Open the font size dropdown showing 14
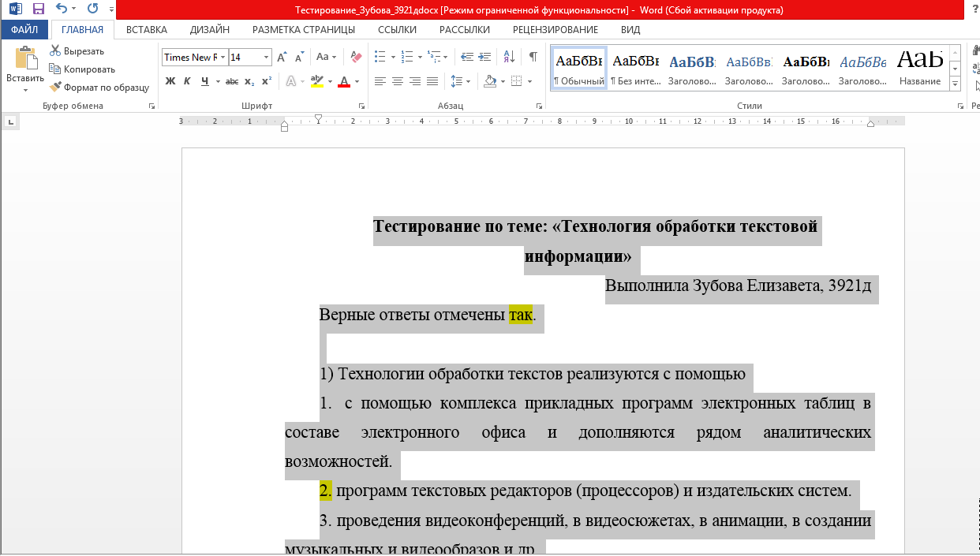980x556 pixels. pyautogui.click(x=266, y=58)
